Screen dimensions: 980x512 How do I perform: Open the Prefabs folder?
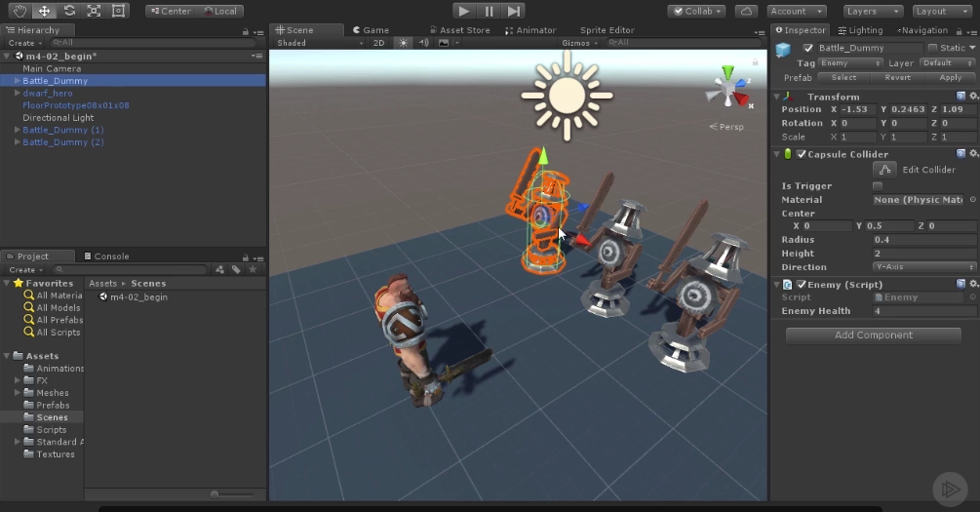[x=47, y=405]
